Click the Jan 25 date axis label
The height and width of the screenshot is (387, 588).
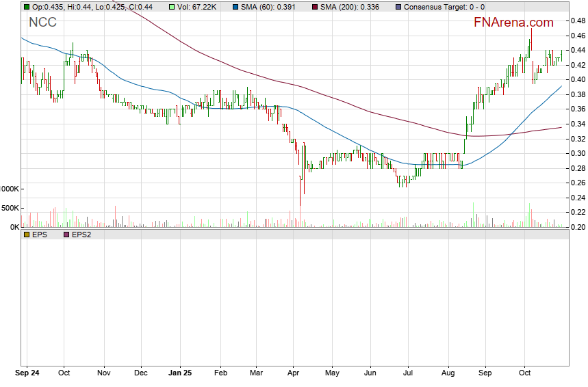180,374
